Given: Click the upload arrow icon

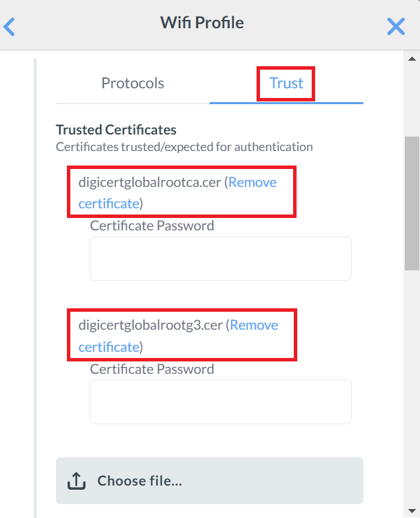Looking at the screenshot, I should tap(76, 481).
